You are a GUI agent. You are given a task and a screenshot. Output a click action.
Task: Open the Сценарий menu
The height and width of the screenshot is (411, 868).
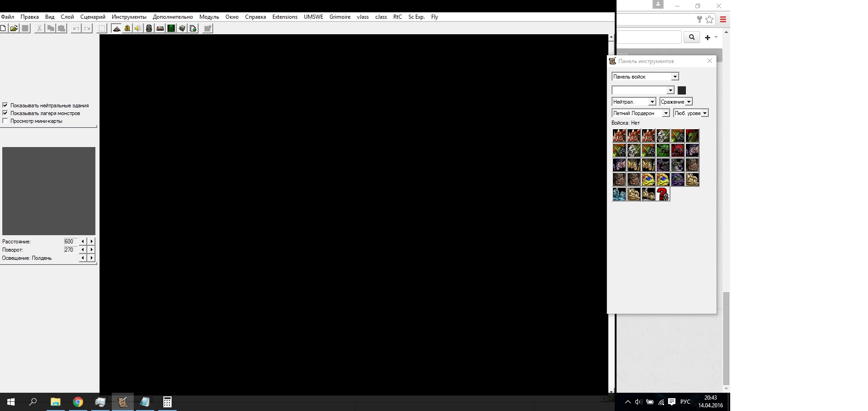point(93,17)
